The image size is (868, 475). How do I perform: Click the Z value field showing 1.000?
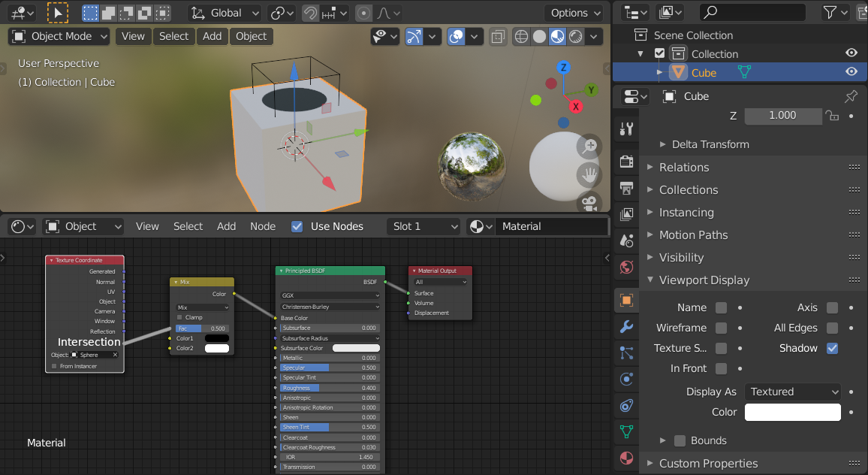click(782, 116)
